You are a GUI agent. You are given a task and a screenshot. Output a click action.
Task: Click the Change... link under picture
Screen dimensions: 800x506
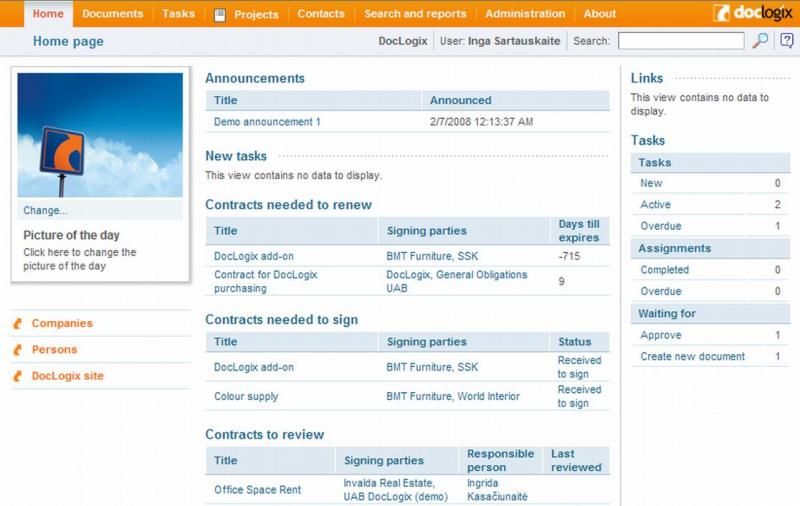(x=45, y=210)
